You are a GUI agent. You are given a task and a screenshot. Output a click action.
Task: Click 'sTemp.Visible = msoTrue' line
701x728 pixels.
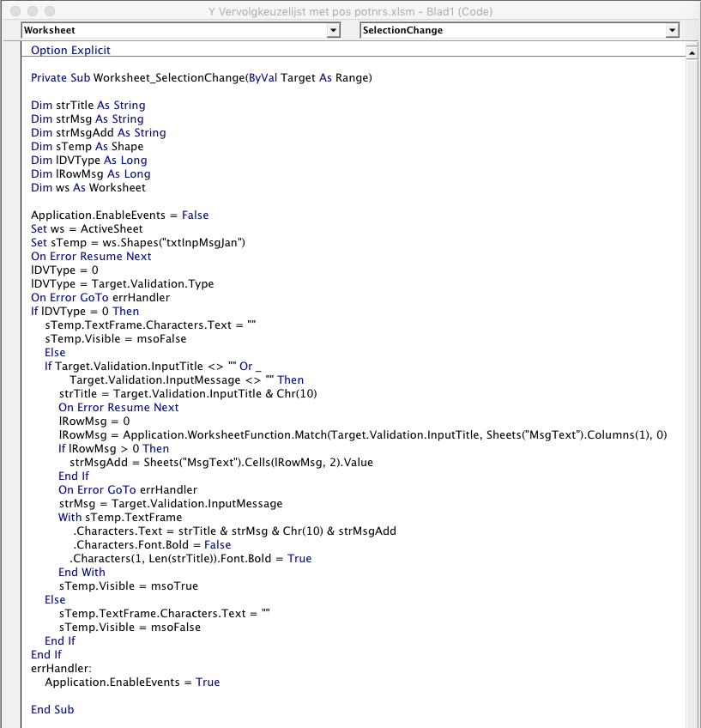click(x=129, y=586)
